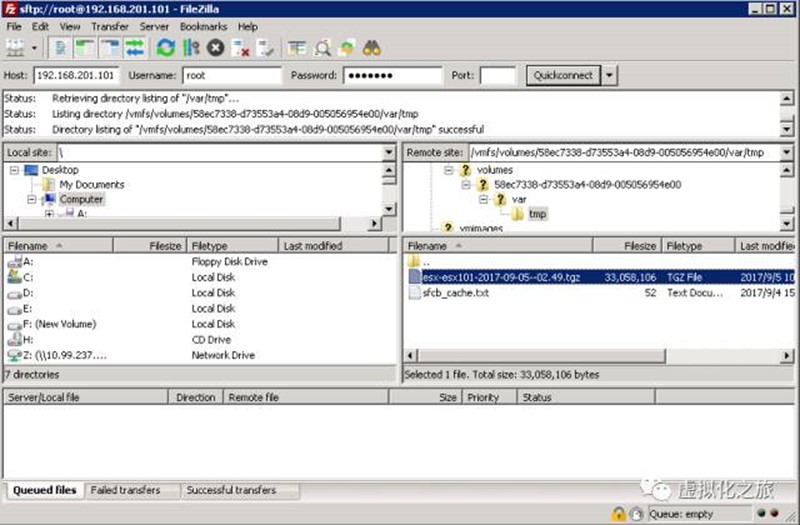800x525 pixels.
Task: Select My Documents in local tree
Action: coord(92,185)
